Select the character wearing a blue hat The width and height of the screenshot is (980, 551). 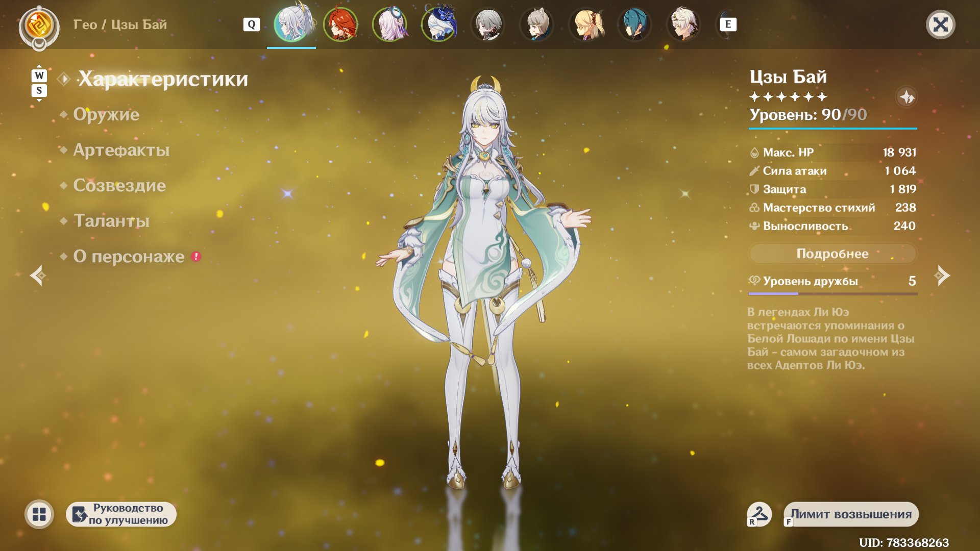[438, 24]
